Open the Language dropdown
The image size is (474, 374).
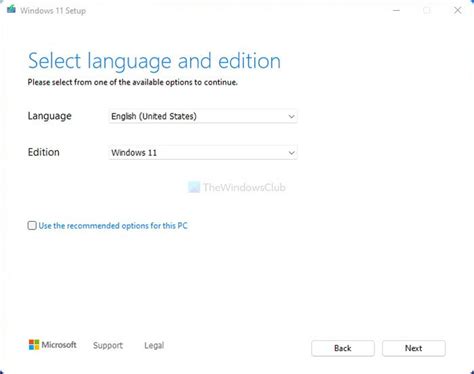(x=203, y=116)
